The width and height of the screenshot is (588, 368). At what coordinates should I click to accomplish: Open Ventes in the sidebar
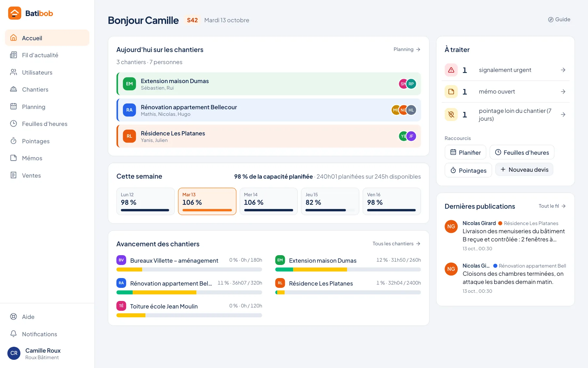[47, 175]
